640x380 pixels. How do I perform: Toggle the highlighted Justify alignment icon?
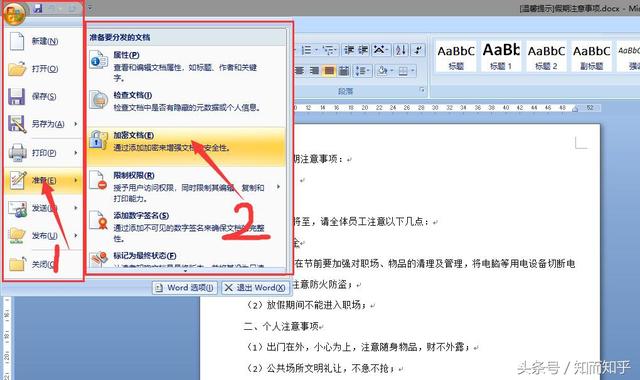329,71
